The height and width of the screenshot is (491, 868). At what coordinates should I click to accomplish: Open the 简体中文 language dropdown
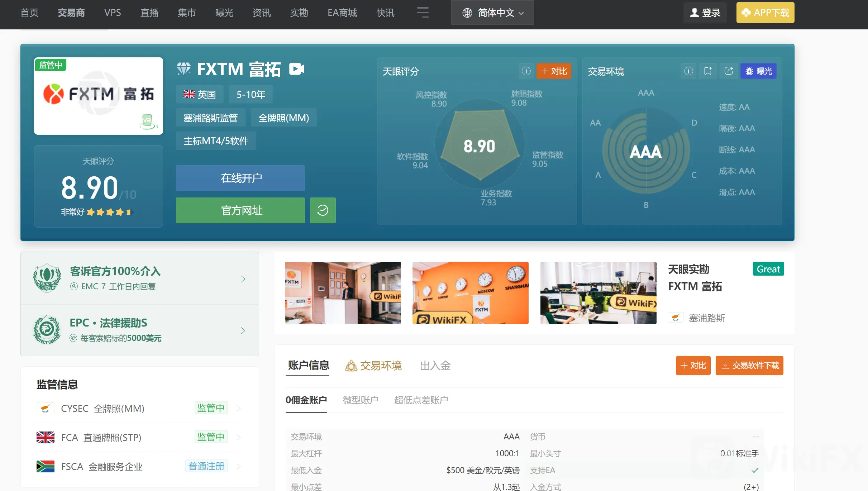492,13
